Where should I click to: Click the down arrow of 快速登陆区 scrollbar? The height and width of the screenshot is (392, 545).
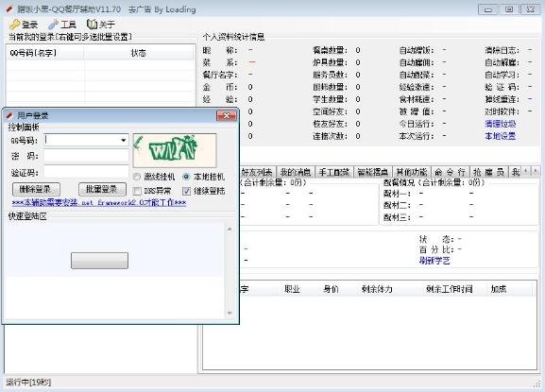230,313
